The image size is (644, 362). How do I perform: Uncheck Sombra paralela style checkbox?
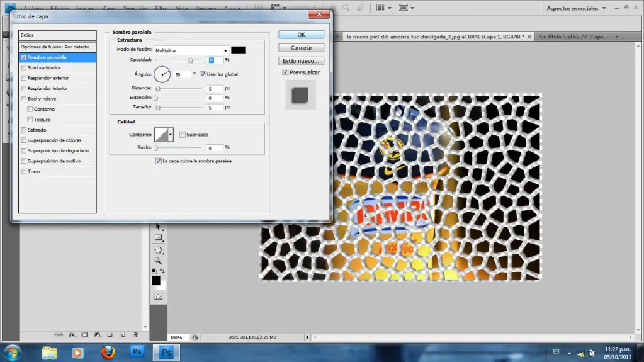24,57
